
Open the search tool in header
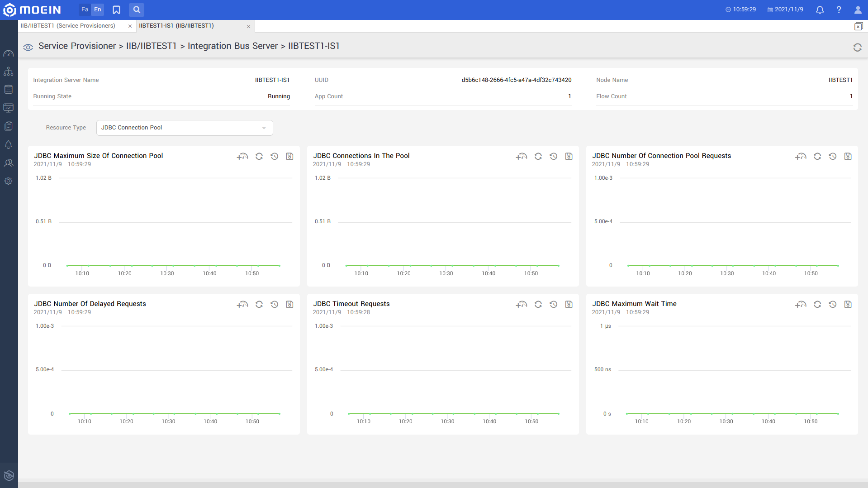137,10
